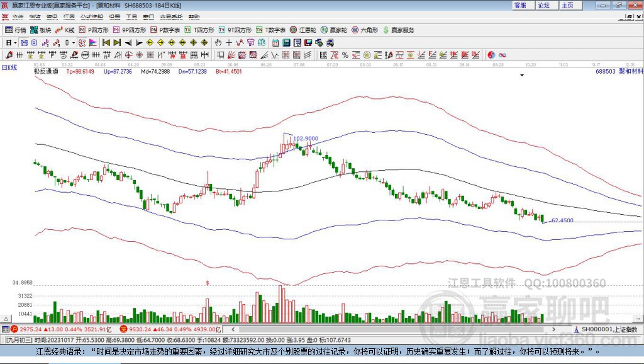Click the infinity symbol icon
This screenshot has height=364, width=644.
click(x=502, y=55)
